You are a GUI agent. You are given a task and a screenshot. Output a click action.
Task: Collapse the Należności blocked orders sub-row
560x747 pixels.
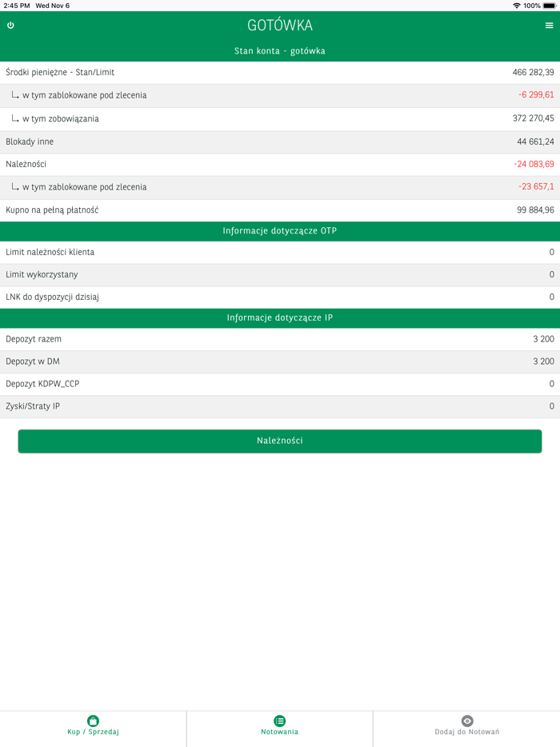[x=280, y=187]
